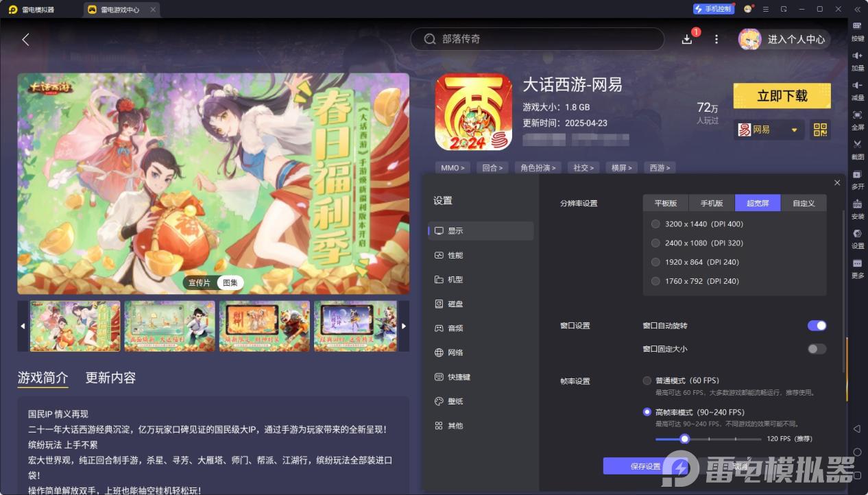Install an APK with 安装 icon
Image resolution: width=868 pixels, height=495 pixels.
click(x=858, y=208)
